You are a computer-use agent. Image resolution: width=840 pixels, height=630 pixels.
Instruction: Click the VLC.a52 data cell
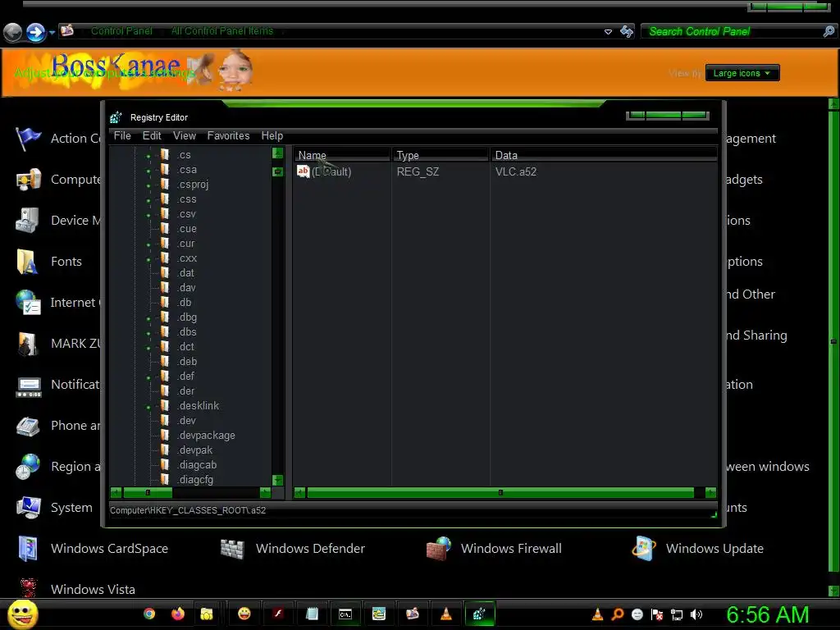(516, 172)
